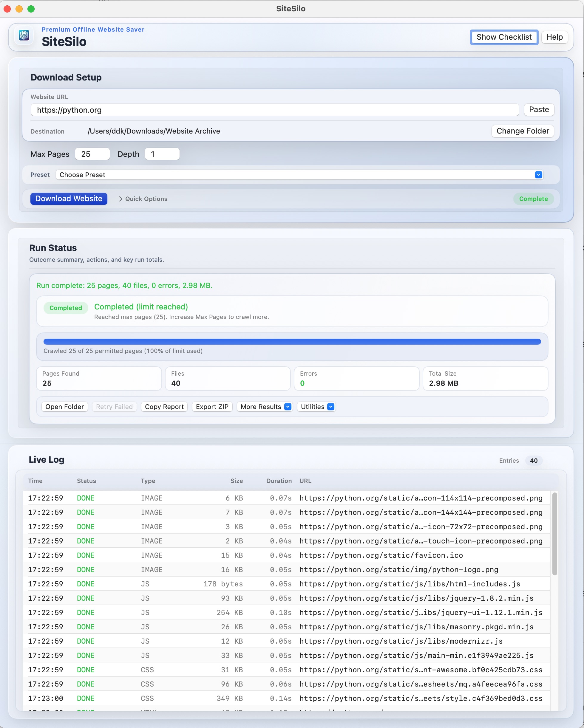The height and width of the screenshot is (728, 584).
Task: Click the Live Log vertical scrollbar thumb
Action: [554, 534]
